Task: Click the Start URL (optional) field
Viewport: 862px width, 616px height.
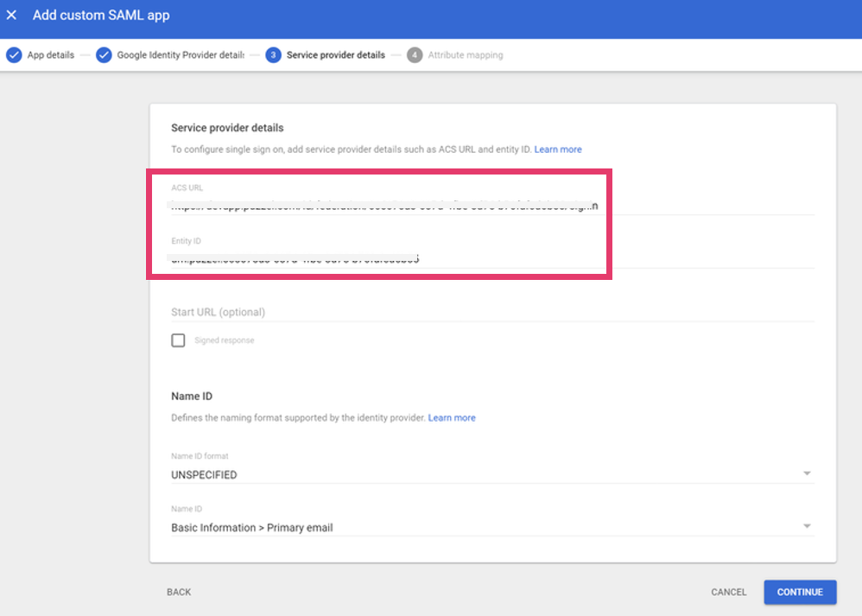Action: point(492,312)
